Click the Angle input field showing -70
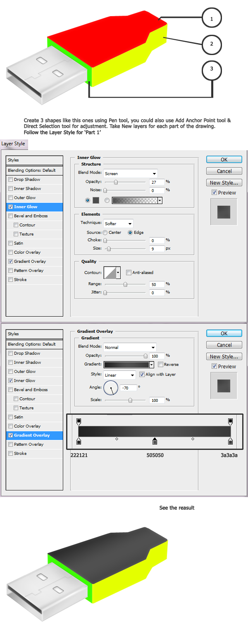This screenshot has width=248, height=644. point(128,388)
